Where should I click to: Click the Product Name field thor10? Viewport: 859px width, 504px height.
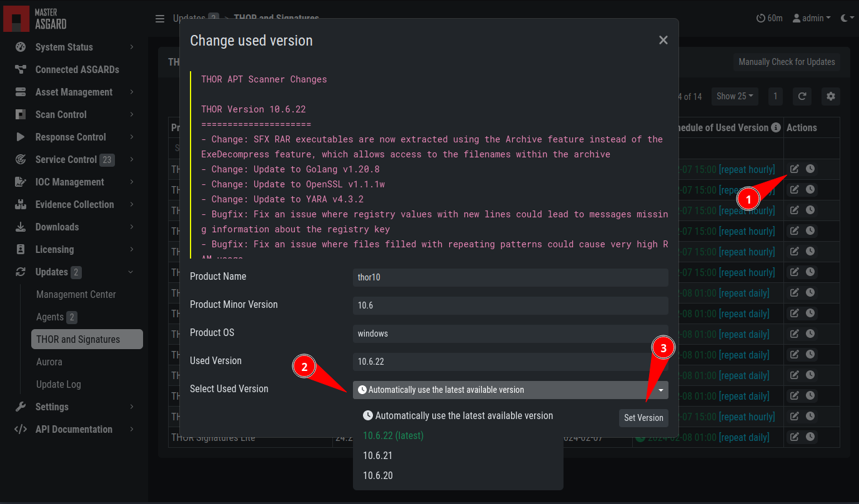[x=510, y=277]
